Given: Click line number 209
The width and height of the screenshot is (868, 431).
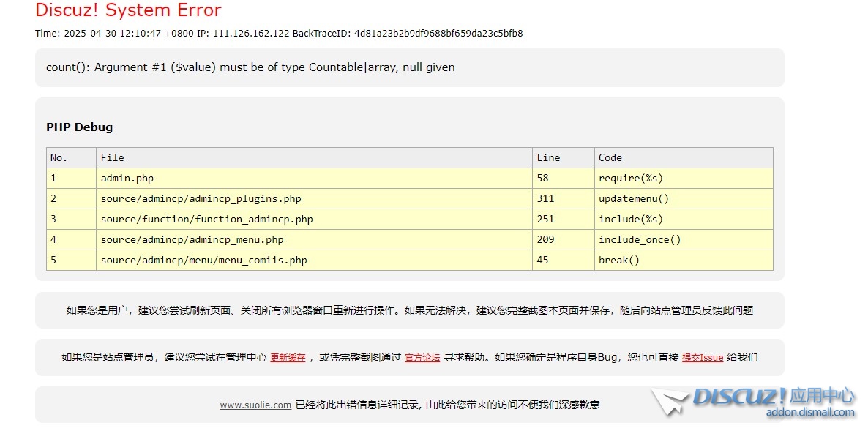Looking at the screenshot, I should click(564, 239).
